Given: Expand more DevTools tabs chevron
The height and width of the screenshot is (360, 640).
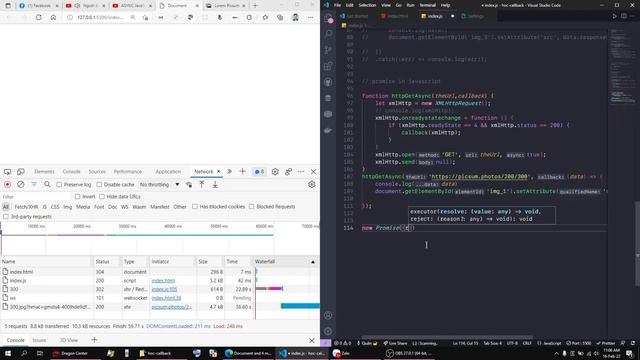Looking at the screenshot, I should pyautogui.click(x=229, y=172).
